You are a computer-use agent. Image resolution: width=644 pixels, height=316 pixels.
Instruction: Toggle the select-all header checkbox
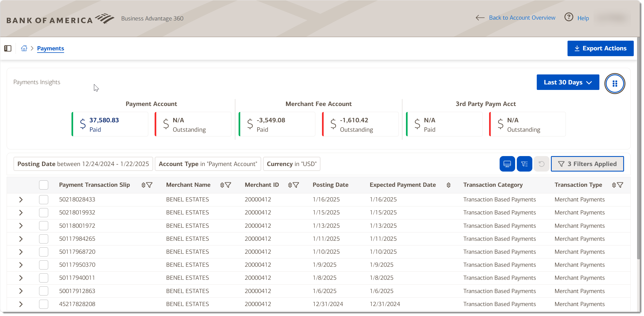point(44,185)
